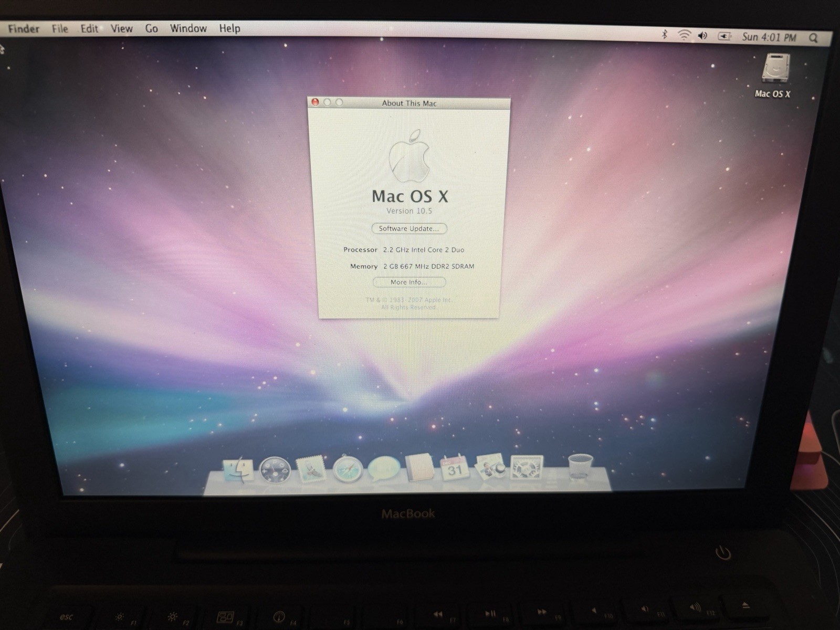The width and height of the screenshot is (840, 630).
Task: Open Address Book in the Dock
Action: (x=419, y=467)
